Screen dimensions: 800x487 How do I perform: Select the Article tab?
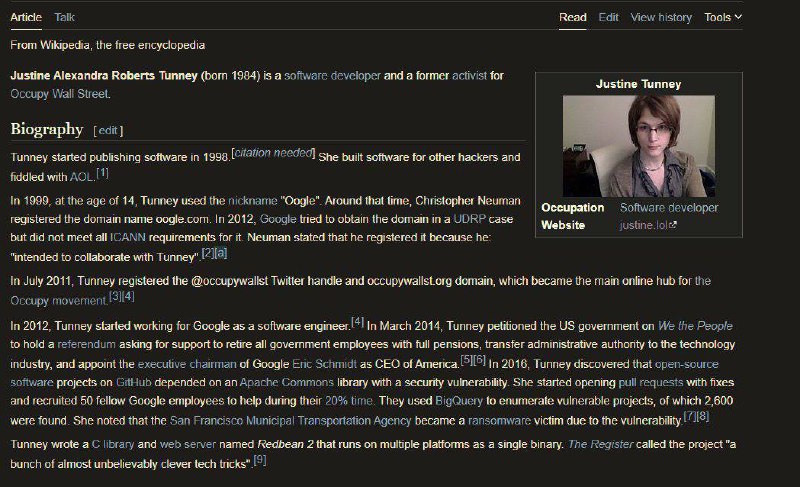point(25,17)
